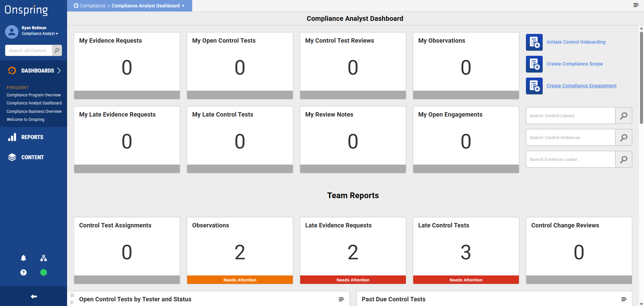Click the Search Evidence Locker magnifier button

(x=624, y=159)
